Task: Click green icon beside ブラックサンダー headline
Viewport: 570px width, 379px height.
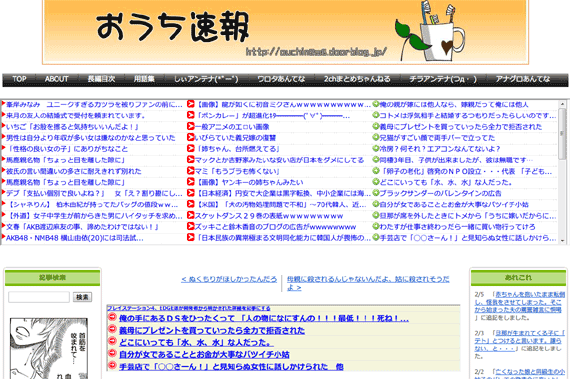Action: pos(376,193)
